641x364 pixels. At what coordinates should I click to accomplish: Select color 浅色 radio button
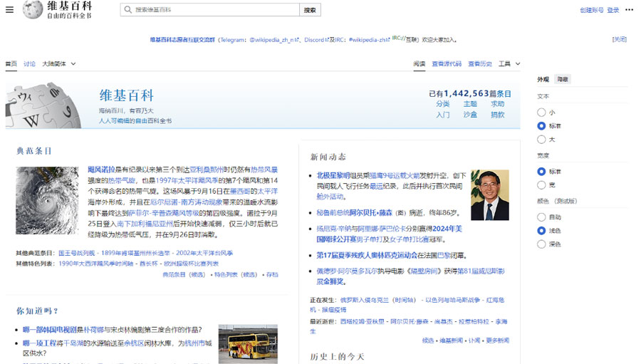click(541, 231)
